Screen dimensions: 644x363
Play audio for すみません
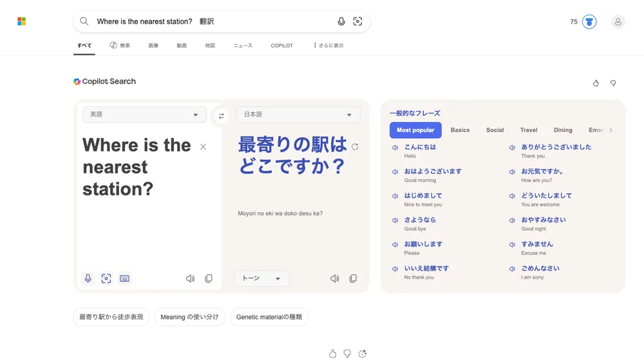512,244
